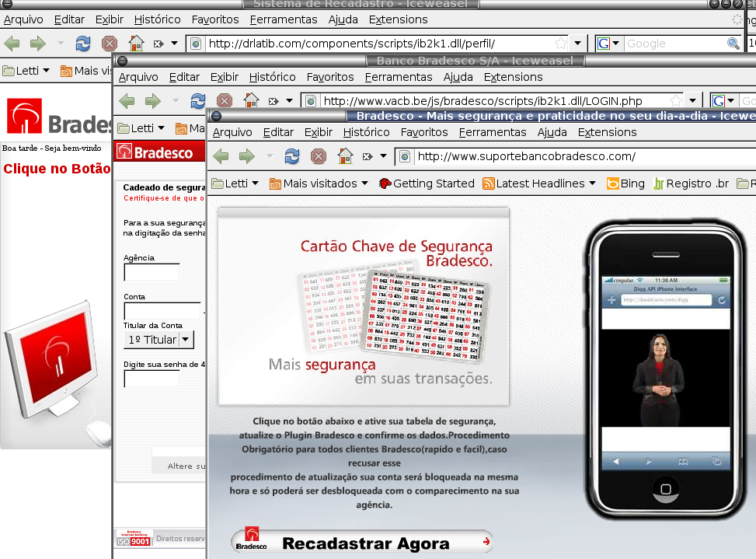Click the Cartão Chave de Segurança banner
The width and height of the screenshot is (756, 559).
(x=364, y=307)
